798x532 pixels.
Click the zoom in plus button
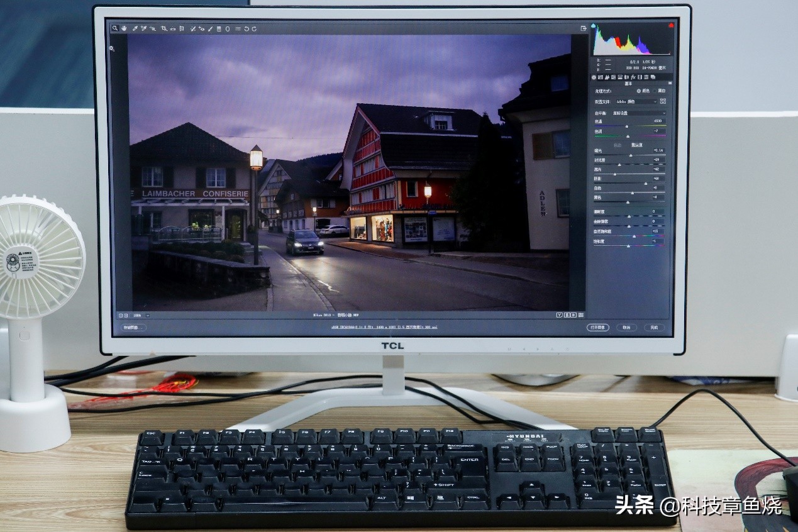tap(126, 316)
